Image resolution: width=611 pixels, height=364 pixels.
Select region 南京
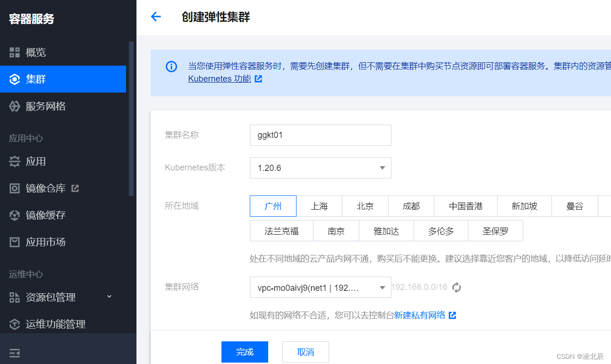coord(336,231)
